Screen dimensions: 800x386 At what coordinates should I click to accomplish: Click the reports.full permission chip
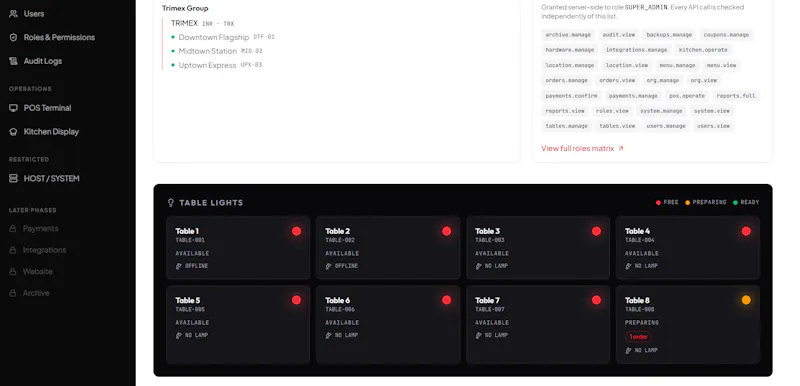pos(736,96)
